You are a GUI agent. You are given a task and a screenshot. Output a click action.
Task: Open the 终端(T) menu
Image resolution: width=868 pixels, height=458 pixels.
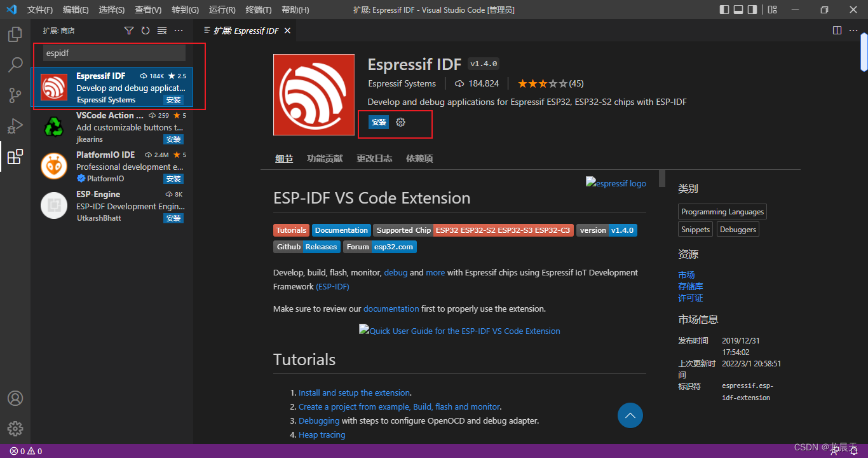259,10
